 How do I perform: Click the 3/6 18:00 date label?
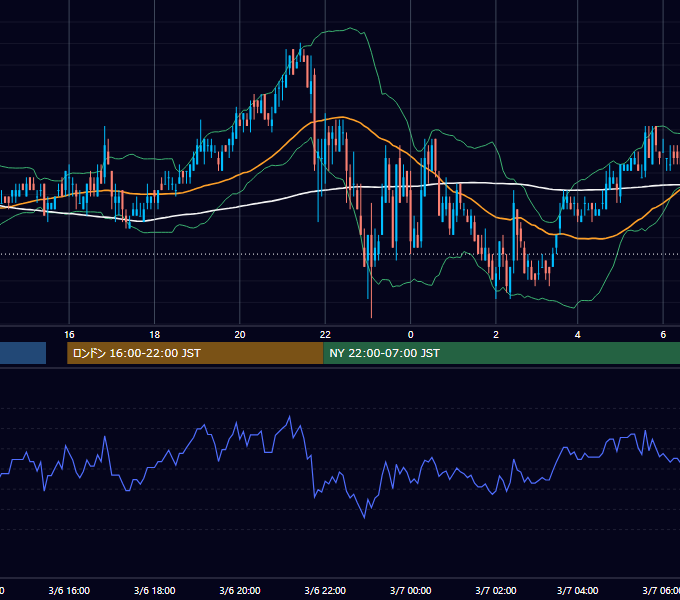coord(154,590)
